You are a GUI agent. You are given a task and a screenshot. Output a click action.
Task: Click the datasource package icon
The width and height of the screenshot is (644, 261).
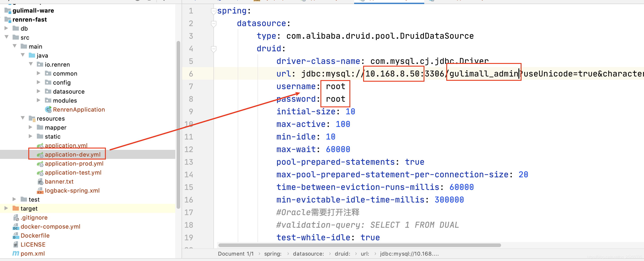click(48, 91)
